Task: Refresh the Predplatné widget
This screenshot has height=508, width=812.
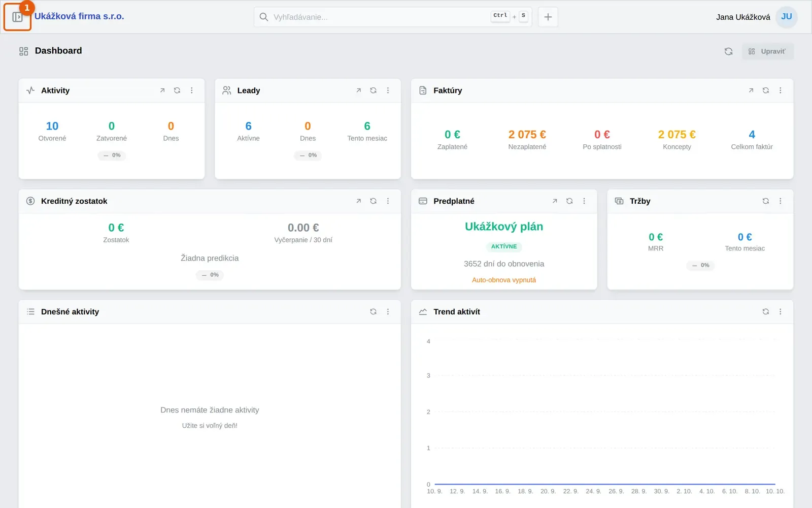Action: tap(569, 201)
